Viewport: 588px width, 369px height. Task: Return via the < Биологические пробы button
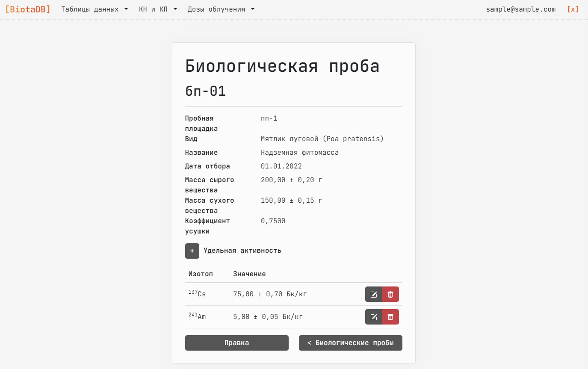(350, 343)
